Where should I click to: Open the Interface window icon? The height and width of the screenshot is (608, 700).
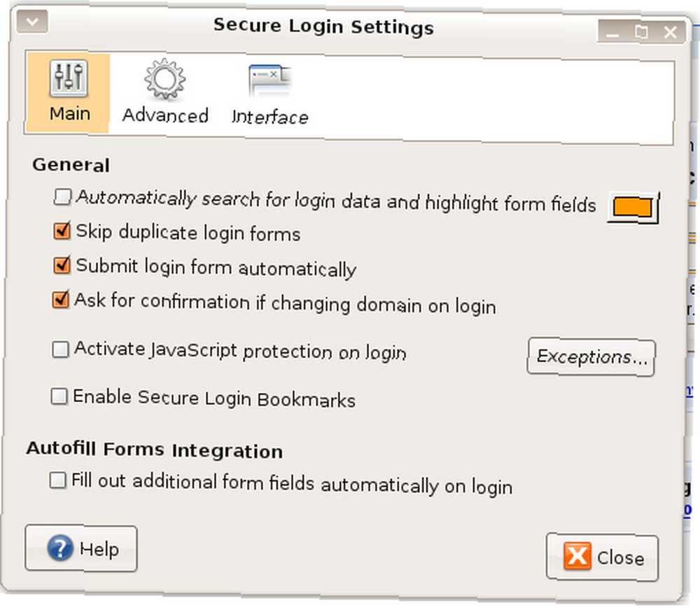pos(269,81)
